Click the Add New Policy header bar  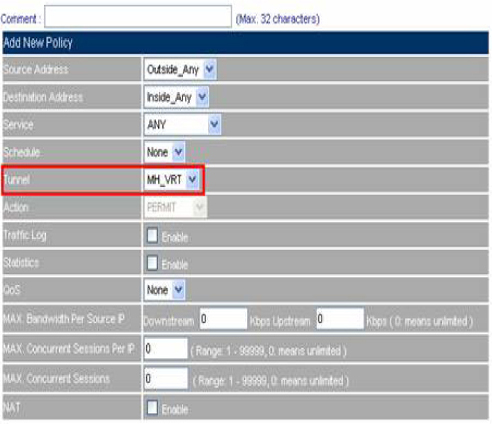coord(246,43)
